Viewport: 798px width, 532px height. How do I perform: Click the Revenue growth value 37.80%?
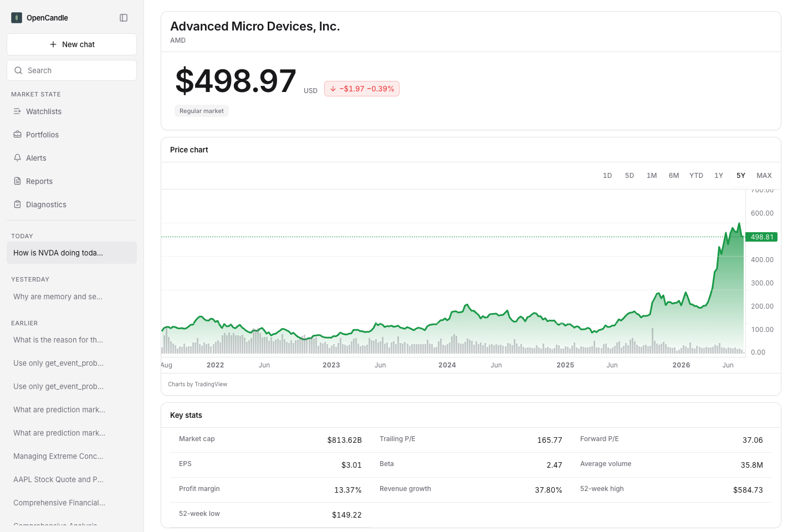(549, 490)
